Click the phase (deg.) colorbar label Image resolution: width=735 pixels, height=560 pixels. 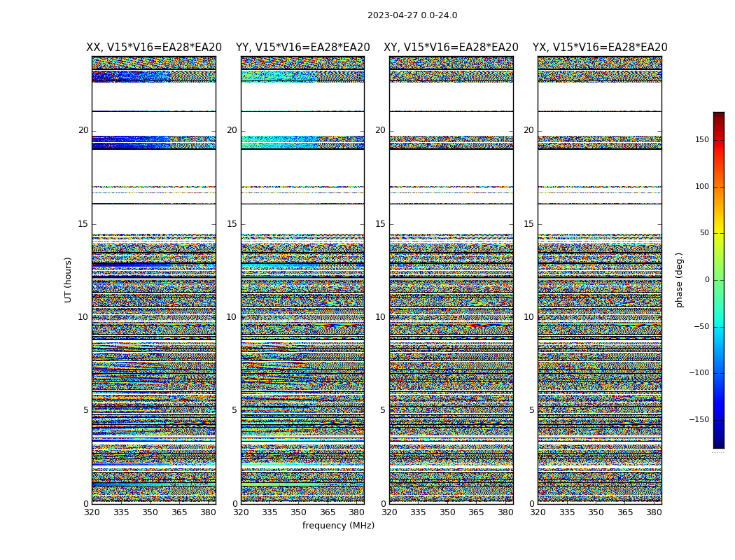679,280
